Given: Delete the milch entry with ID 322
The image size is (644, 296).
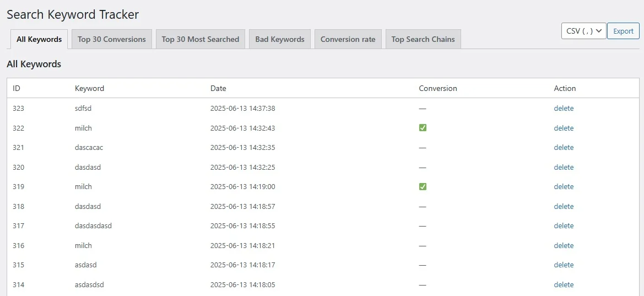Looking at the screenshot, I should (564, 128).
